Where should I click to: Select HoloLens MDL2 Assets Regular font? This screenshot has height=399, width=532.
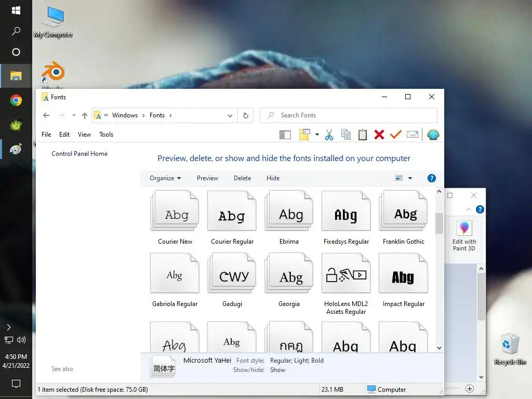coord(346,284)
